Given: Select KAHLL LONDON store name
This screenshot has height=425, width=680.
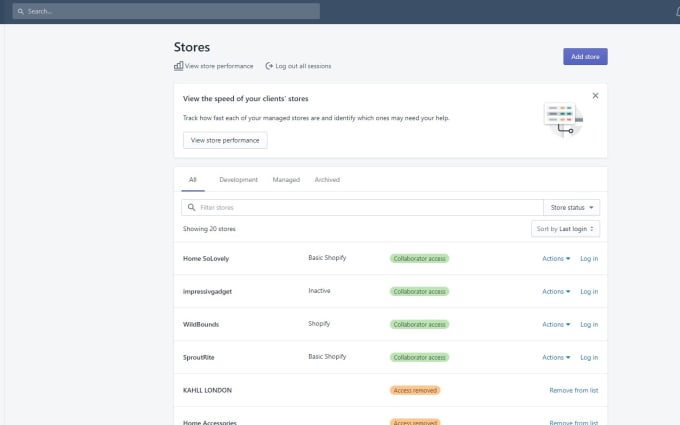Looking at the screenshot, I should [x=207, y=390].
